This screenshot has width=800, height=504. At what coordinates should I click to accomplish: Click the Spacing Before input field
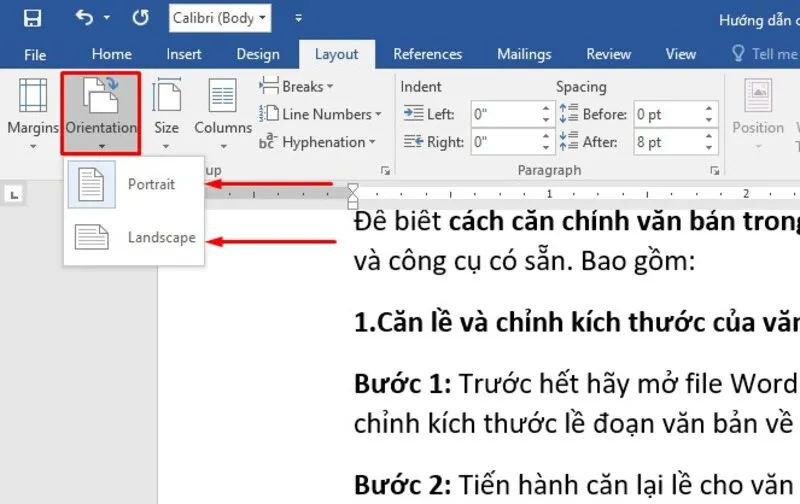668,114
